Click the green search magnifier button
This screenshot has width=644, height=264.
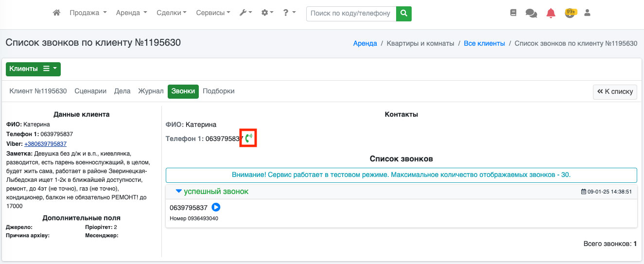pyautogui.click(x=403, y=14)
